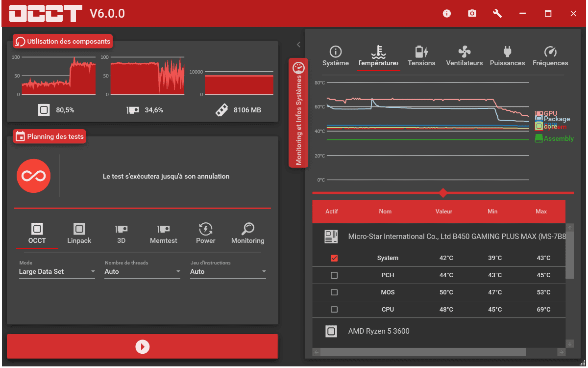Uncheck the System sensor checkbox
The height and width of the screenshot is (368, 588).
pyautogui.click(x=334, y=258)
